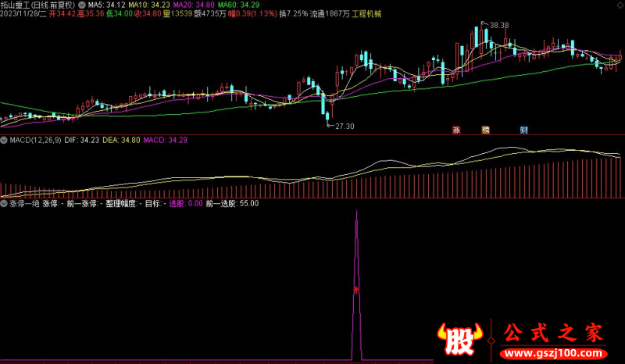Click the MA5: 34.12 label
The width and height of the screenshot is (625, 364).
click(106, 5)
